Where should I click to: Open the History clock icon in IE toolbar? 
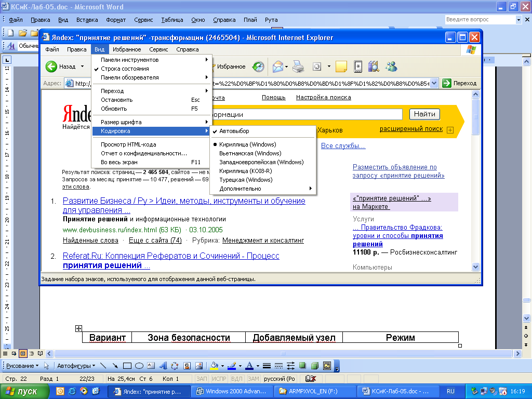coord(258,66)
